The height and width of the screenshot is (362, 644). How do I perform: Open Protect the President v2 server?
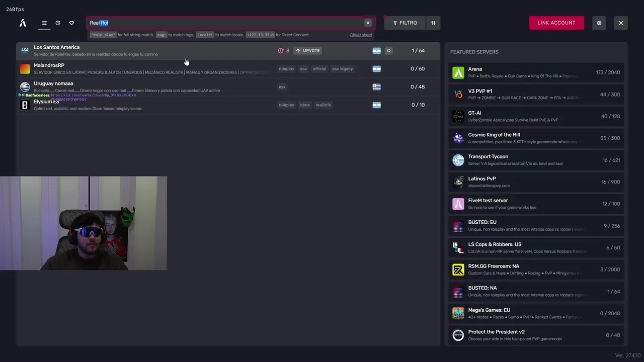536,335
